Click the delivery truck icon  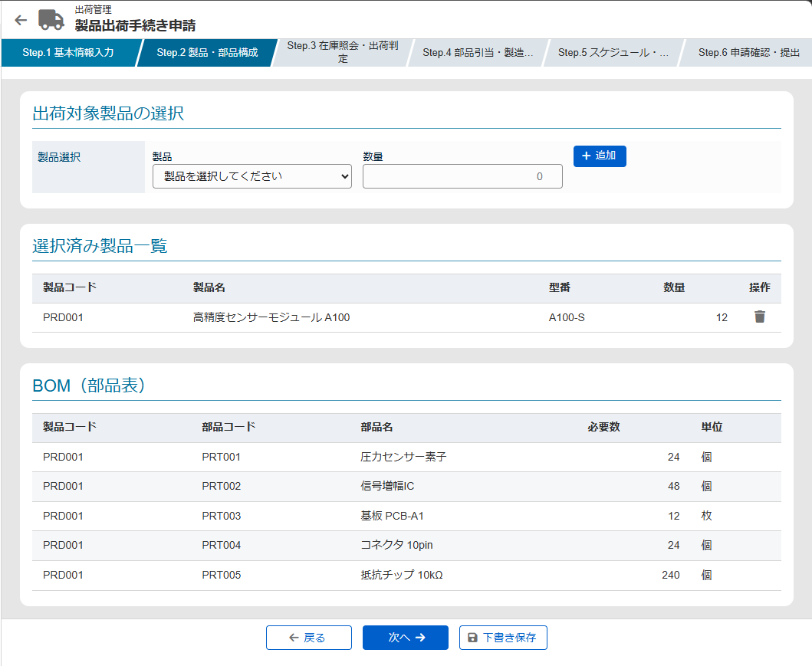click(x=51, y=20)
